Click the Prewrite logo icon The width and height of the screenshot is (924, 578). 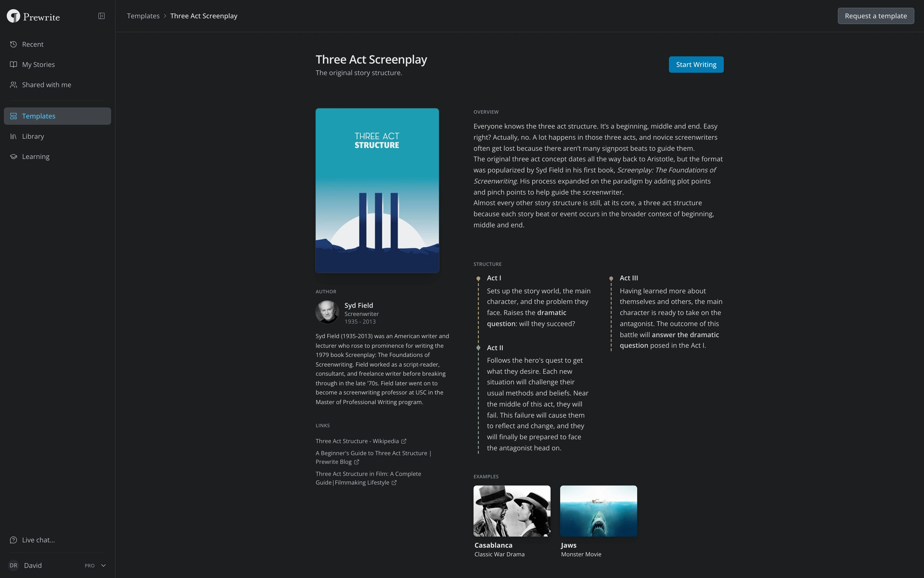(13, 16)
